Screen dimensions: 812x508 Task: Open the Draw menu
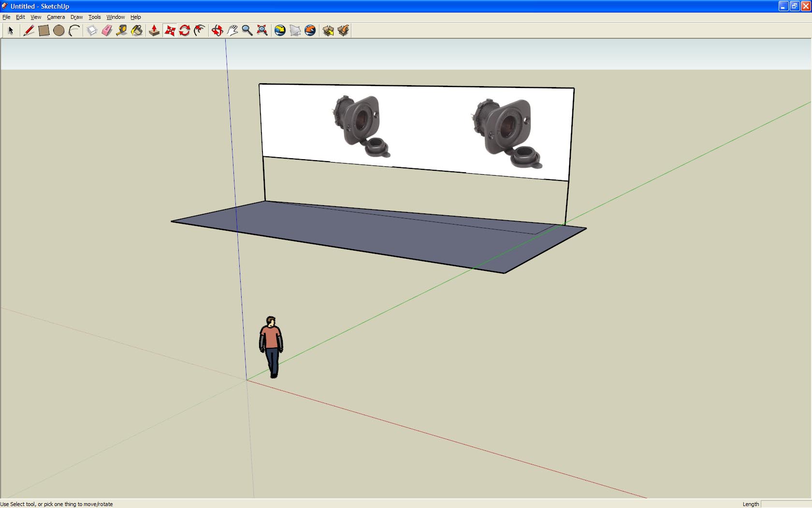pos(76,17)
